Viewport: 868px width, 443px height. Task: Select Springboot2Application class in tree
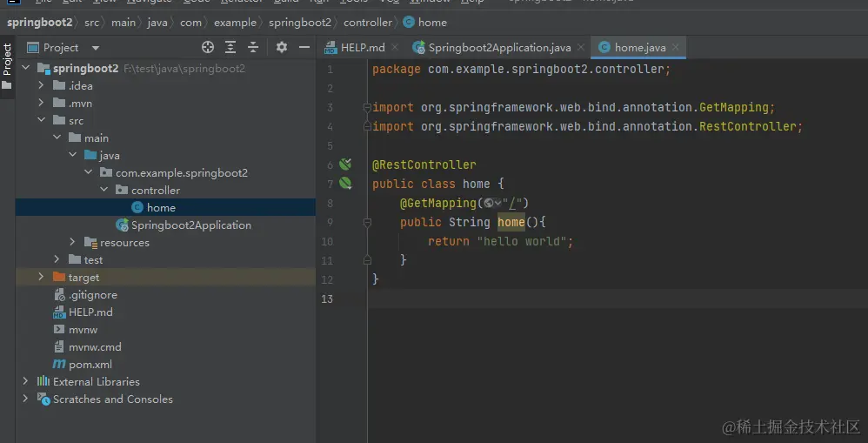pyautogui.click(x=184, y=225)
